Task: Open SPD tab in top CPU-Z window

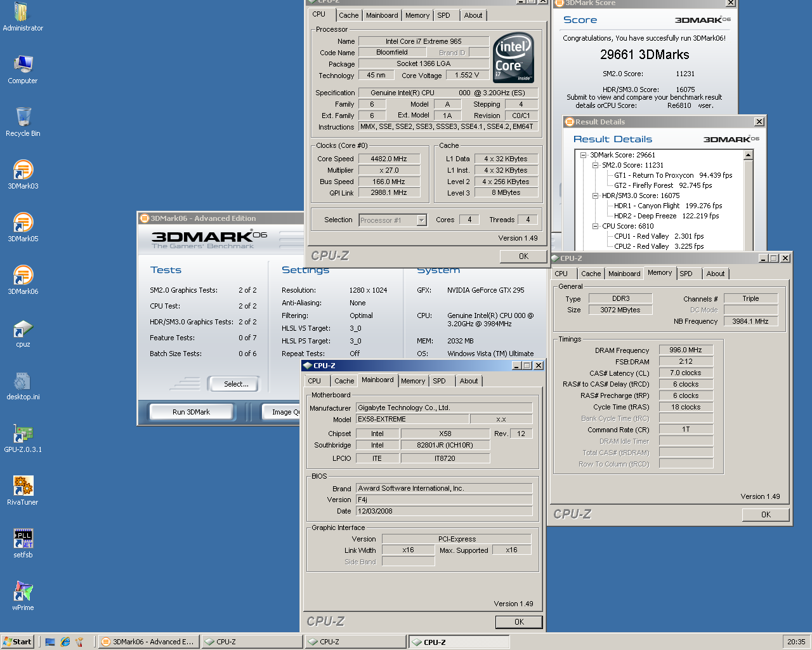Action: [444, 15]
